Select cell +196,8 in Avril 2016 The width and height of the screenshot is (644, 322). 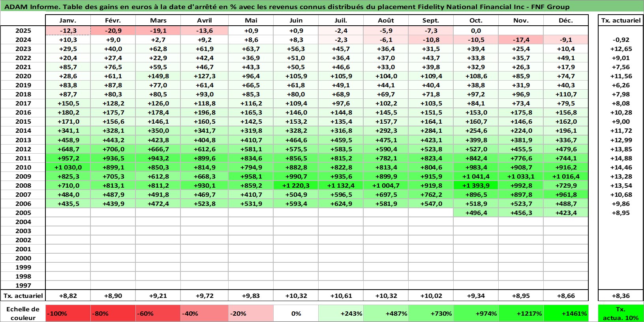(204, 112)
